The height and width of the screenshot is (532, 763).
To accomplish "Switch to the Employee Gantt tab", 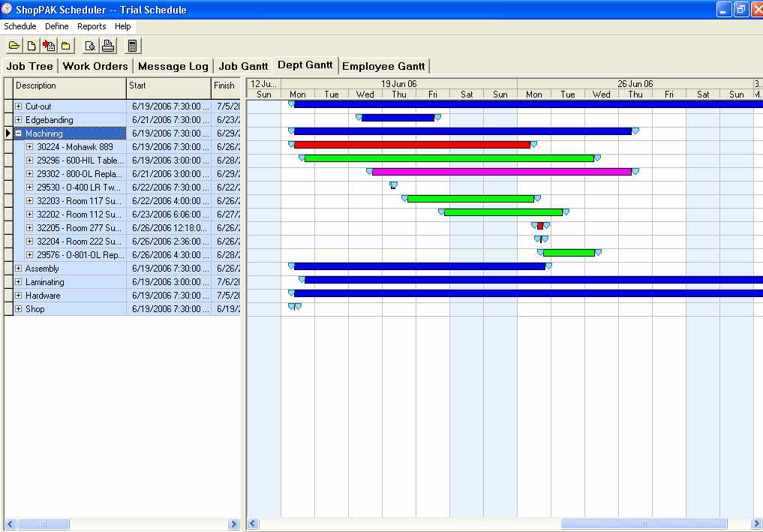I will (383, 66).
